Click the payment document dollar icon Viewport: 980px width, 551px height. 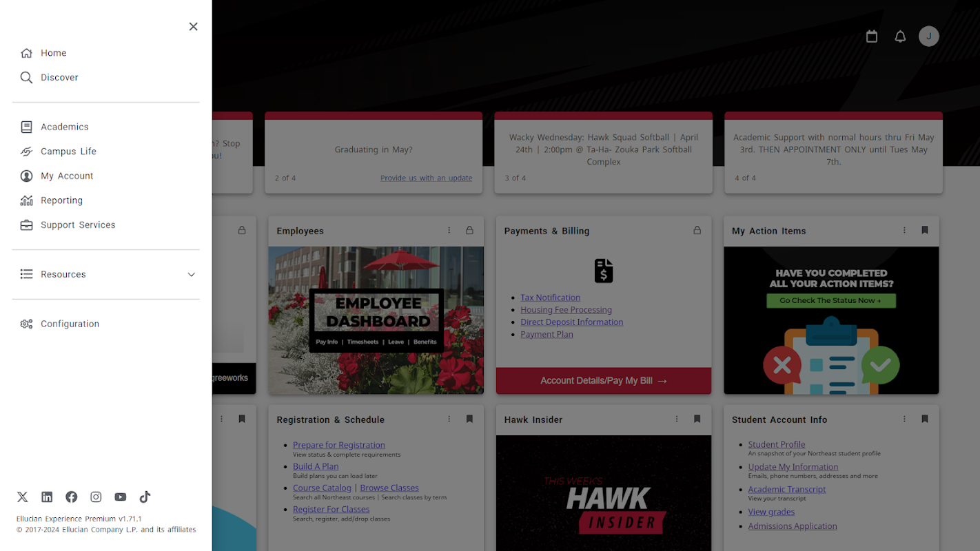coord(604,271)
